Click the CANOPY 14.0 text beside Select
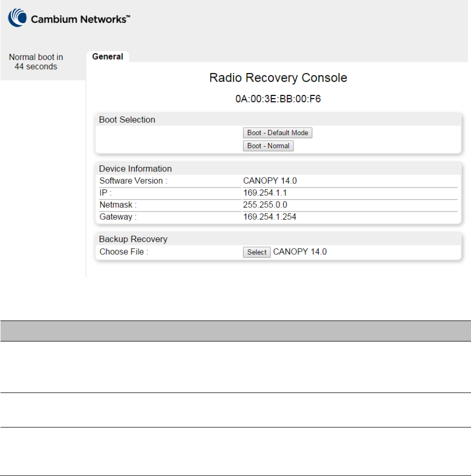The height and width of the screenshot is (476, 471). 300,251
